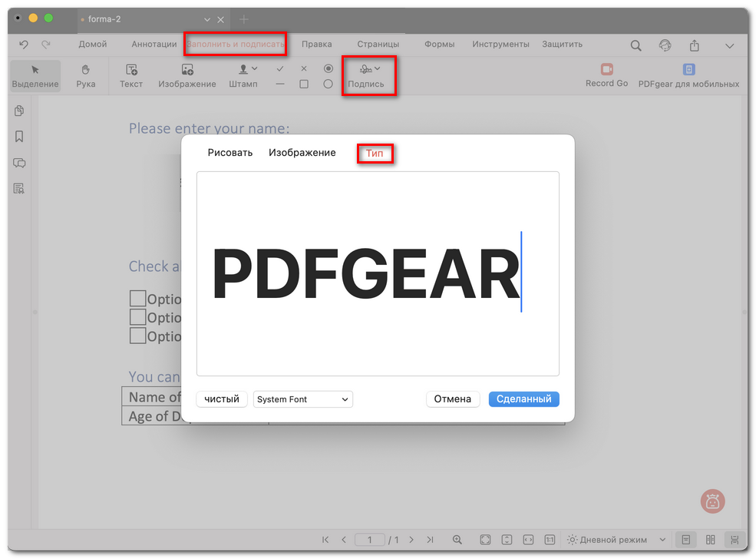Open the Защитить tab
This screenshot has height=559, width=756.
562,44
